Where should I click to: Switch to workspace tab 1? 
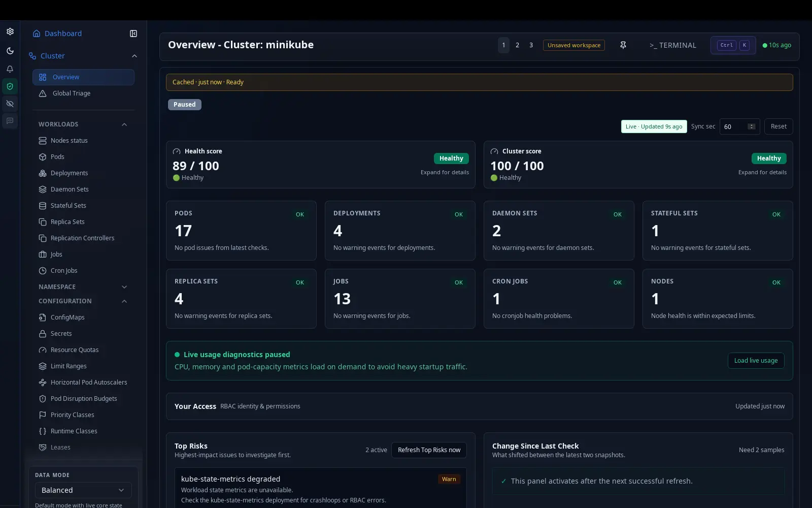503,45
